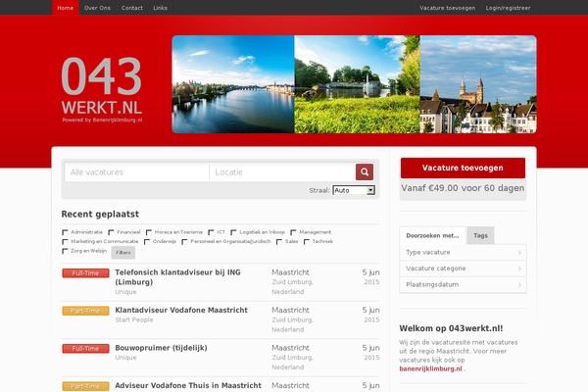Open Adviseur Vodafone Thuis in Maastricht
The height and width of the screenshot is (392, 588).
(x=188, y=385)
